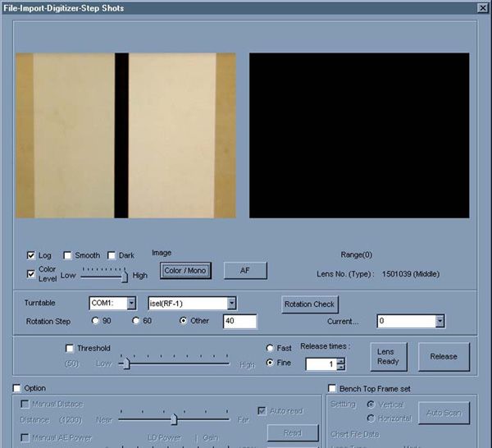Open the Current position dropdown
Viewport: 492px width, 448px height.
(x=440, y=321)
